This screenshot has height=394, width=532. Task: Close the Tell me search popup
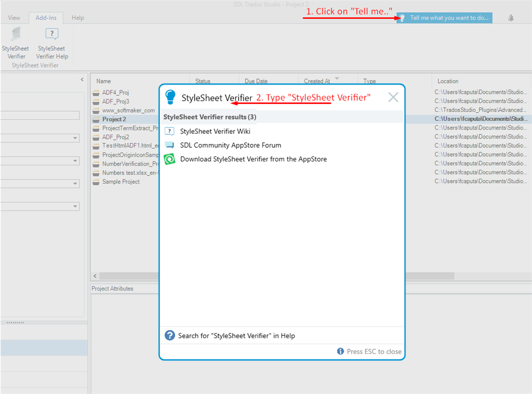393,98
